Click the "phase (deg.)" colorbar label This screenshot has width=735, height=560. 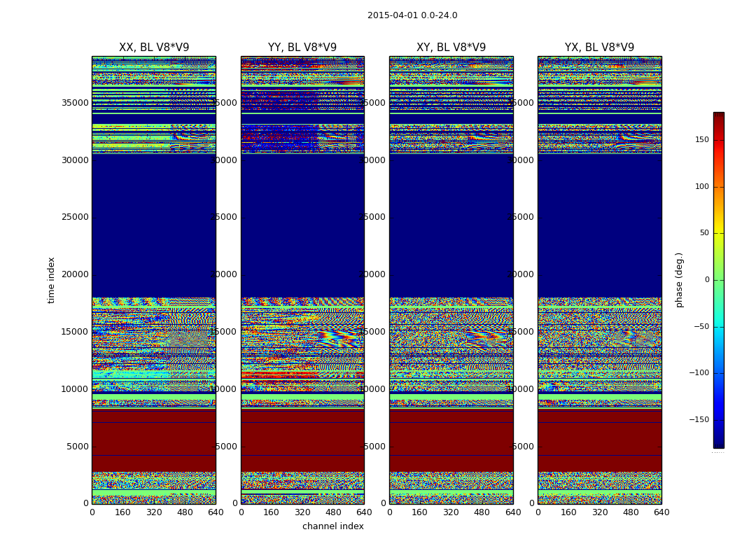tap(679, 280)
